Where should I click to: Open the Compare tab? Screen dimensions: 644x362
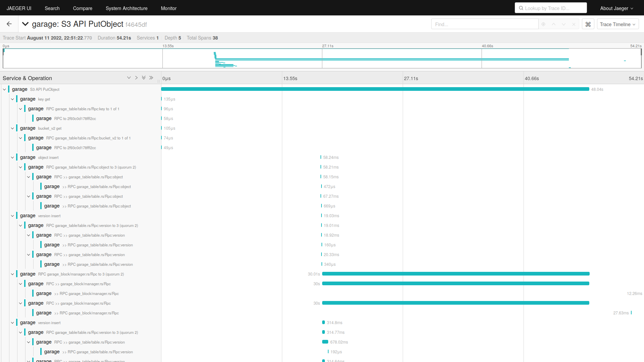[x=83, y=8]
